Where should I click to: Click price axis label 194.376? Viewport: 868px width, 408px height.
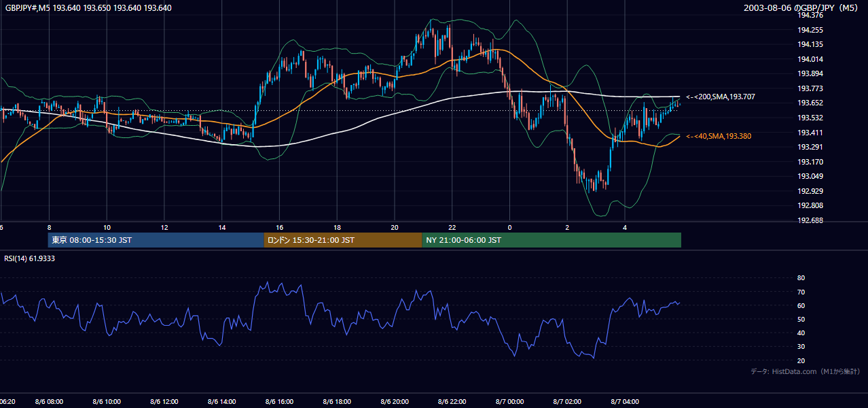810,15
